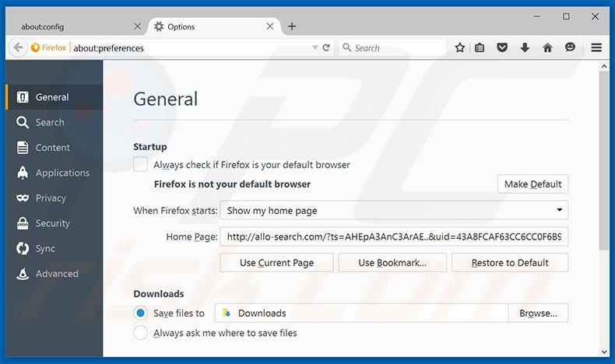Click the Firefox identity icon in address bar

click(35, 47)
